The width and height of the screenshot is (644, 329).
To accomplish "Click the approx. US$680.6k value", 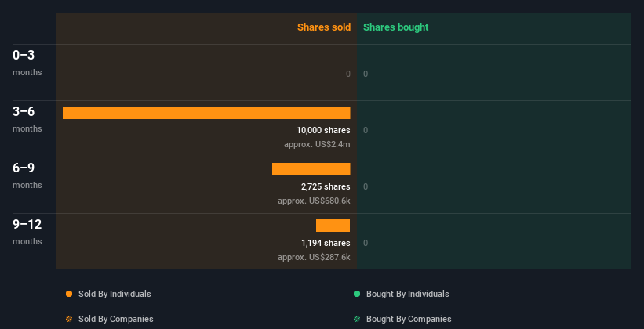I will (x=314, y=201).
